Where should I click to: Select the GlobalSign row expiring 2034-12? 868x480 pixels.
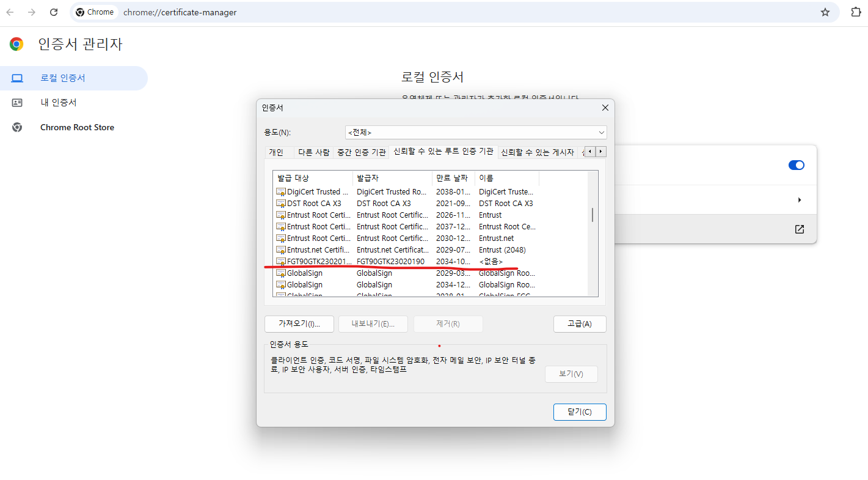point(406,285)
